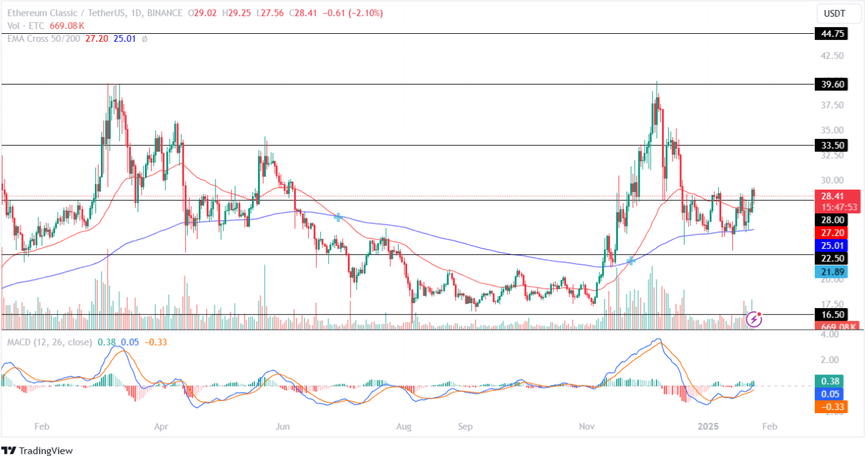Click the ø symbol in EMA Cross legend

144,39
